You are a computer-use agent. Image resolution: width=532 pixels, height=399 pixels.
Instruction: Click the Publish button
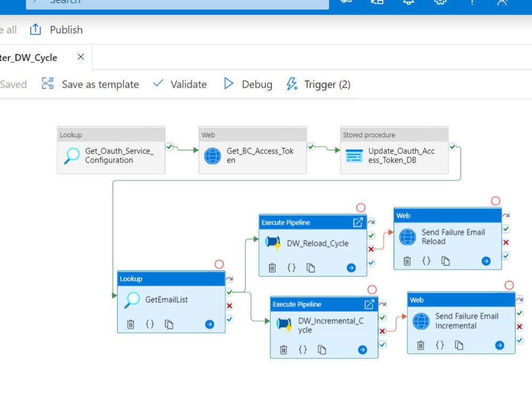tap(56, 30)
